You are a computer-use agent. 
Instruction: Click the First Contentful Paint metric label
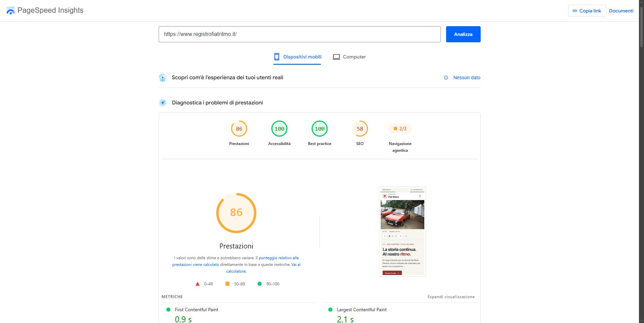197,310
